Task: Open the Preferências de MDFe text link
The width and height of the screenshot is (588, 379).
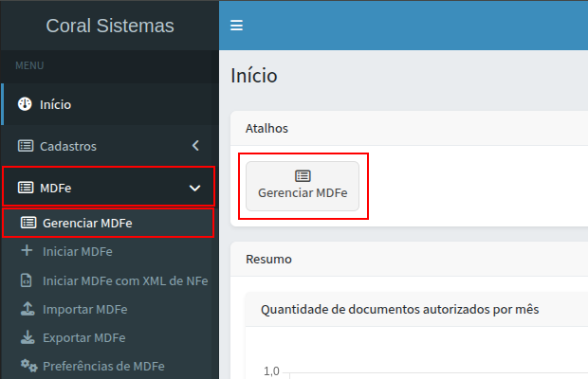Action: point(103,366)
